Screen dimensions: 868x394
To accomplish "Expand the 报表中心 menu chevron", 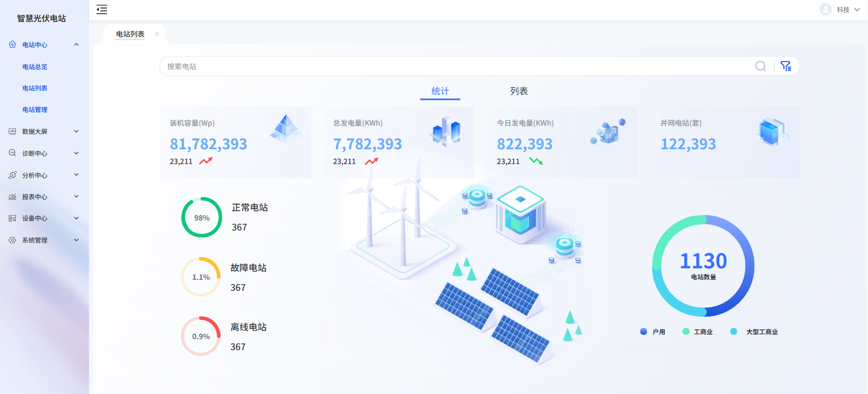I will point(76,196).
